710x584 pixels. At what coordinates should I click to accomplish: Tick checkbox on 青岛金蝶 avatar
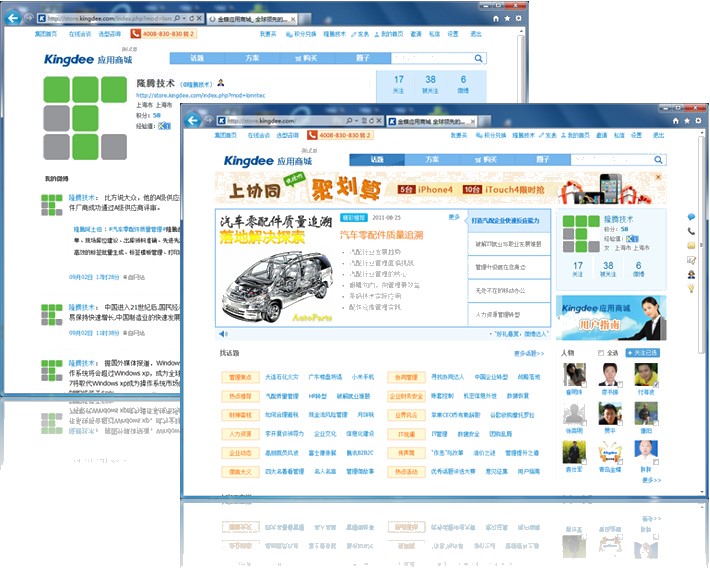[620, 462]
